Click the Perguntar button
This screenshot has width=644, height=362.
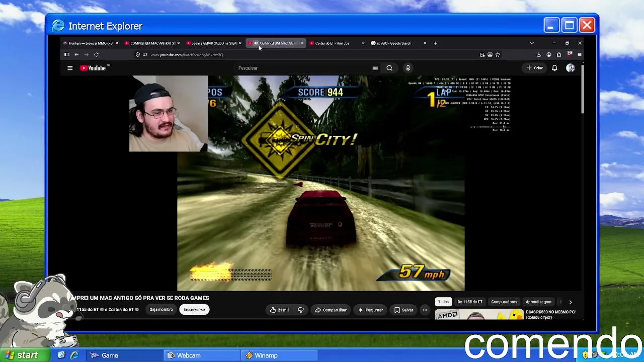coord(370,310)
